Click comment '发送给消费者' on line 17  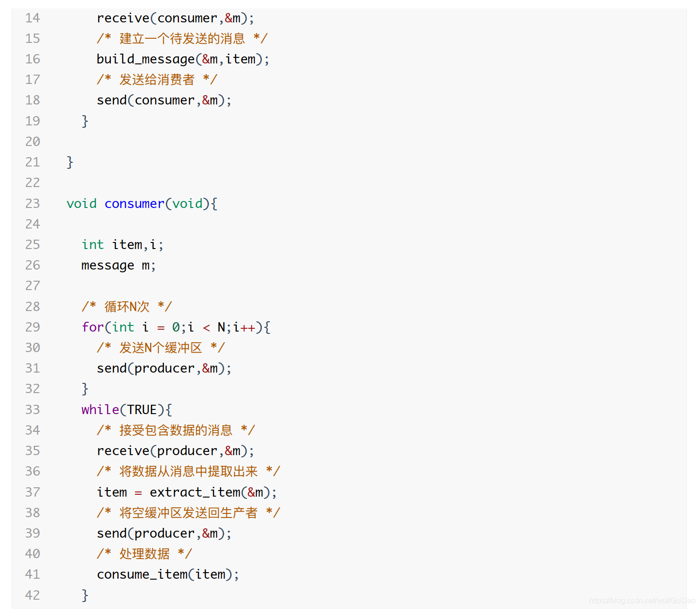pos(157,80)
